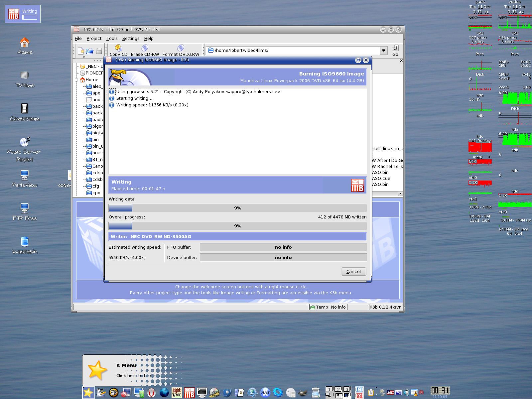Click the Klipper clipboard tray icon
The width and height of the screenshot is (532, 399).
(x=371, y=393)
